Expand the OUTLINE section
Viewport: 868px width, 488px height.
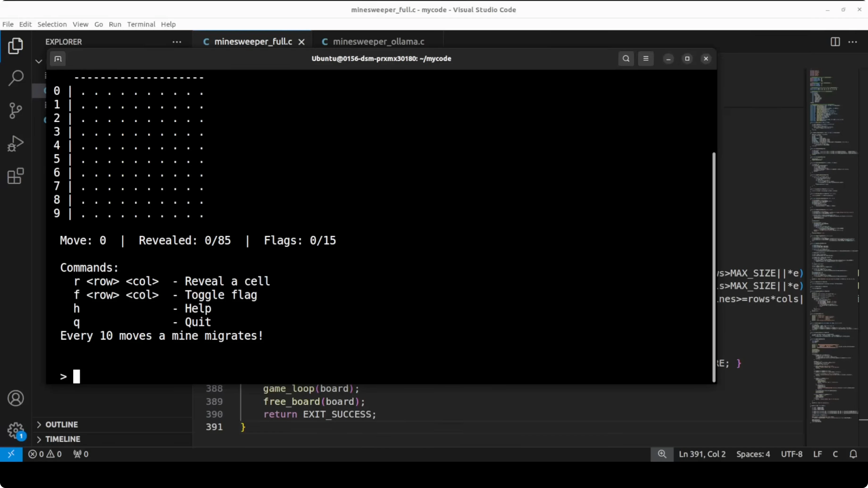tap(62, 424)
